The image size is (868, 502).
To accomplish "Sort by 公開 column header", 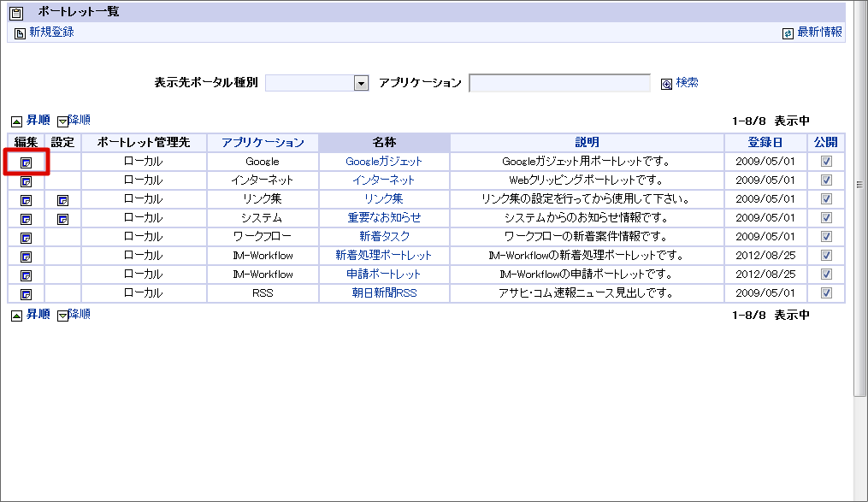I will click(826, 142).
